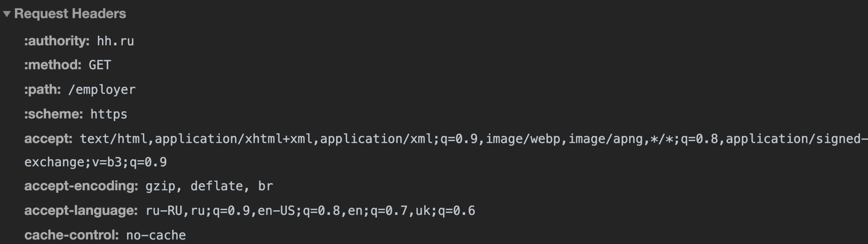This screenshot has height=244, width=868.
Task: Click the /employer path value
Action: [x=102, y=90]
